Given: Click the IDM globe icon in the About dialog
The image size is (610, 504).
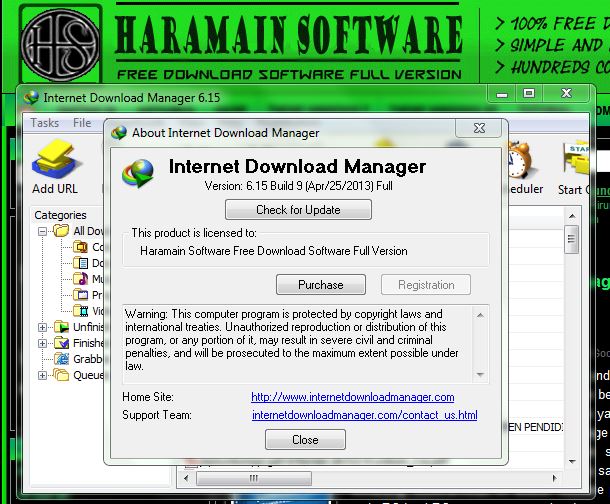Looking at the screenshot, I should (x=138, y=173).
